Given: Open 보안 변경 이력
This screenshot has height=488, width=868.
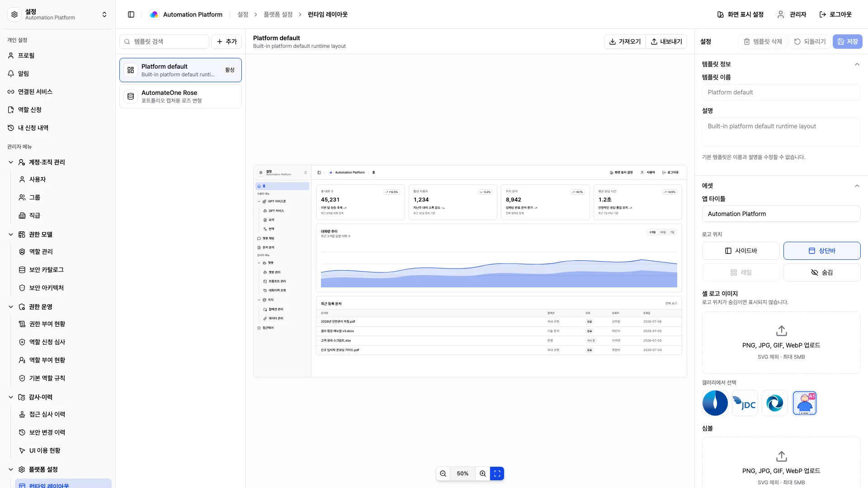Looking at the screenshot, I should click(x=63, y=432).
